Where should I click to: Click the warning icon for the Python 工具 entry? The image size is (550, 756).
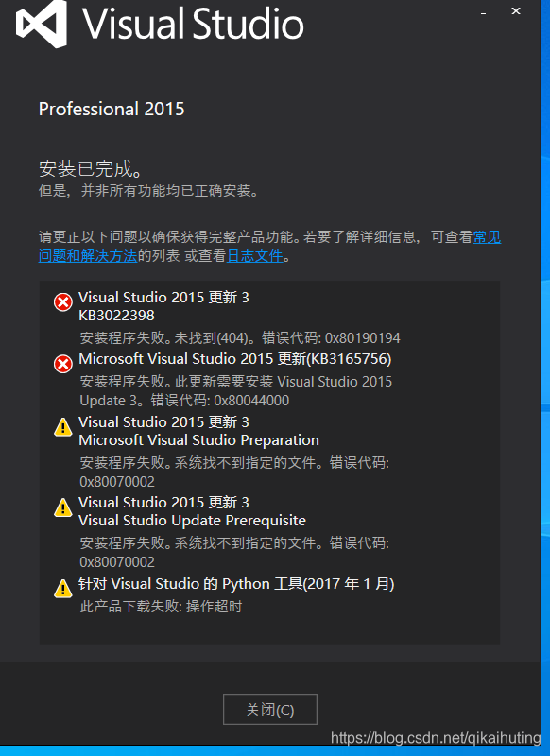click(62, 590)
